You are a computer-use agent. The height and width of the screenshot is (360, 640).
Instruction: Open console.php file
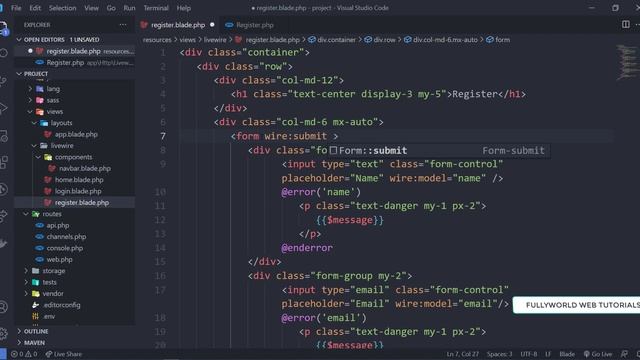tap(64, 248)
